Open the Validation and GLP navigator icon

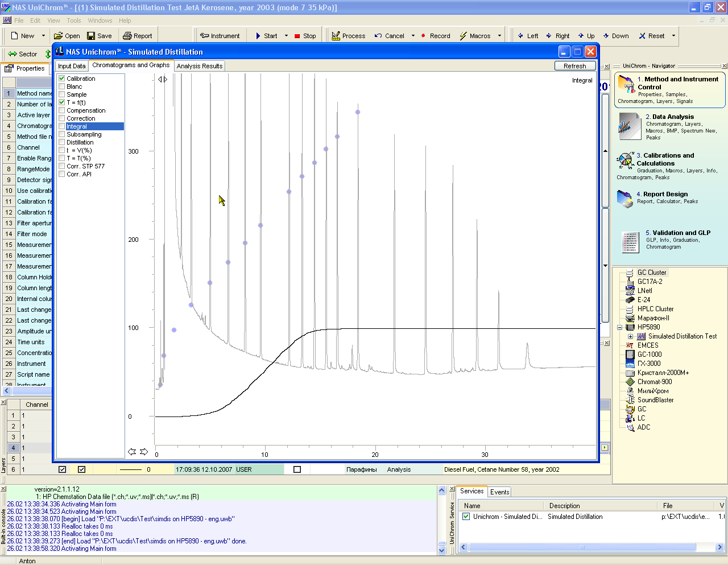coord(630,242)
